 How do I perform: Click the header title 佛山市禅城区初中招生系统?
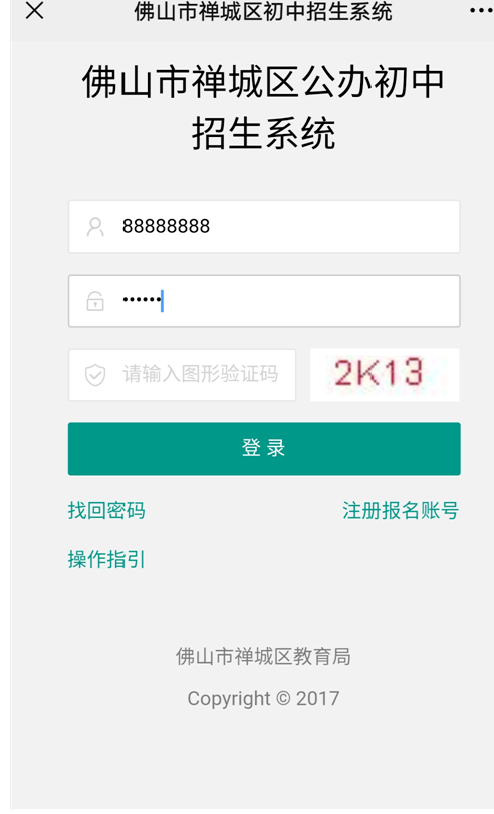[263, 11]
